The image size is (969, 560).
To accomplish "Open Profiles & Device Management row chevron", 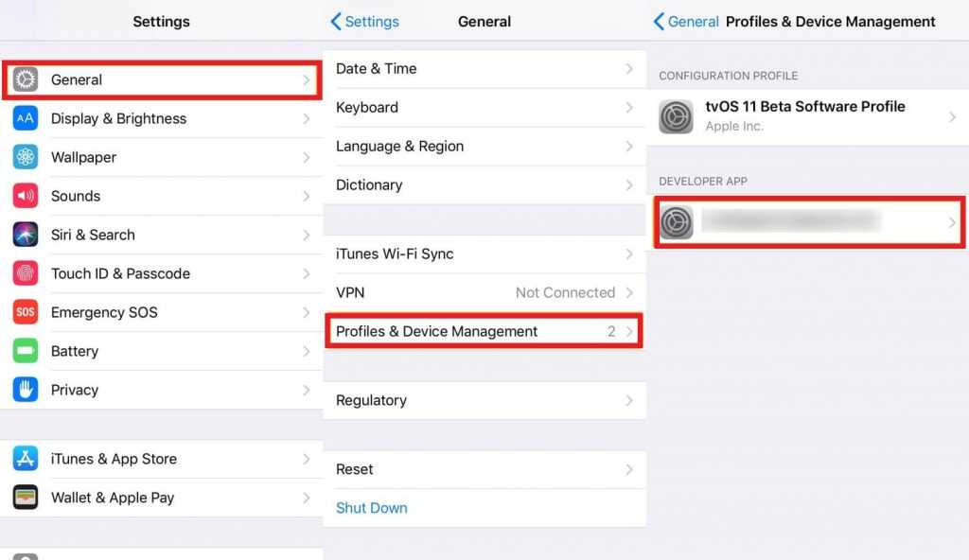I will point(630,332).
